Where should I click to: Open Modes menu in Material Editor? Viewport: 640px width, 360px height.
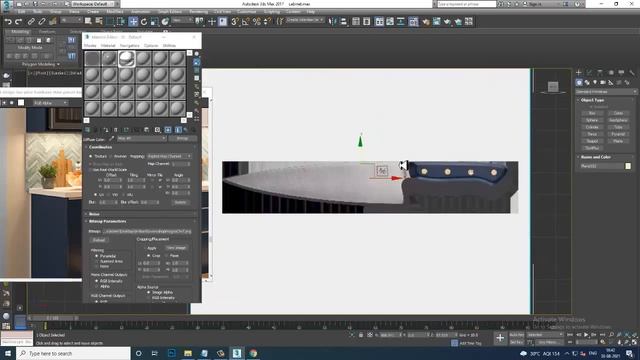point(90,45)
